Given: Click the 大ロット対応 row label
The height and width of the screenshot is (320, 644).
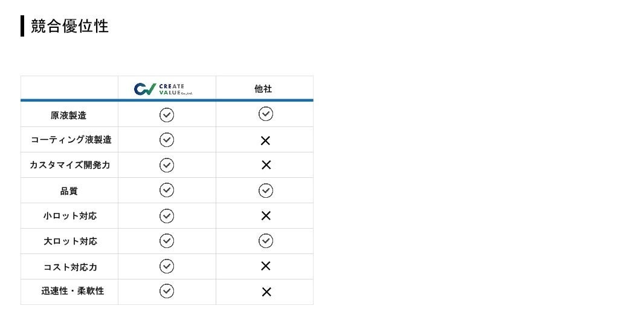Looking at the screenshot, I should point(70,241).
